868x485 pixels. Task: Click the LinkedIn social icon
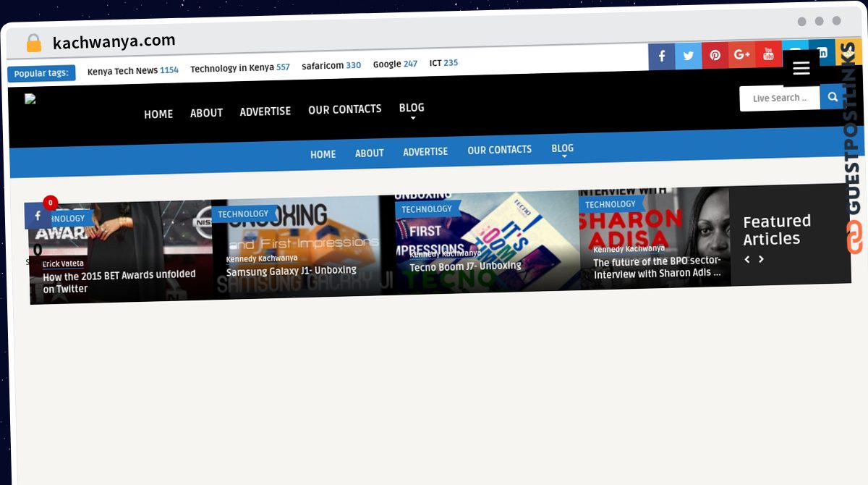coord(822,53)
